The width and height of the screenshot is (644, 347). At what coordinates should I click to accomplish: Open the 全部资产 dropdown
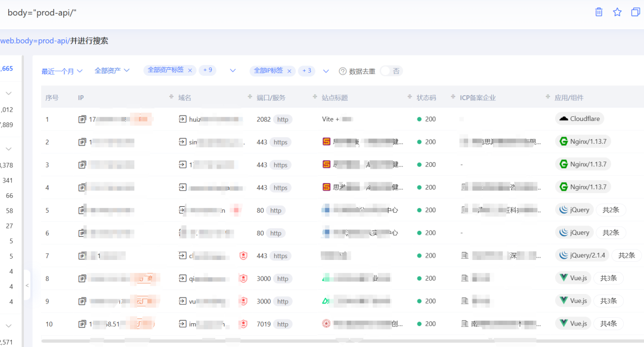point(112,70)
